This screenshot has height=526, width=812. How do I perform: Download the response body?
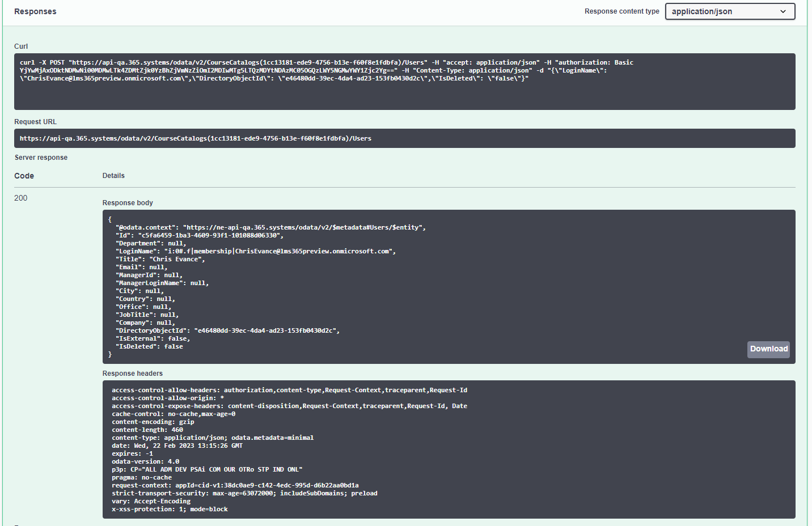(768, 349)
